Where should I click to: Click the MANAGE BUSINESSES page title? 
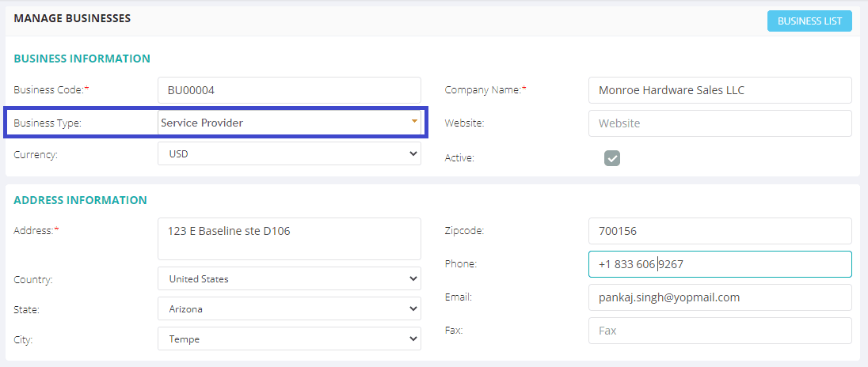(72, 18)
